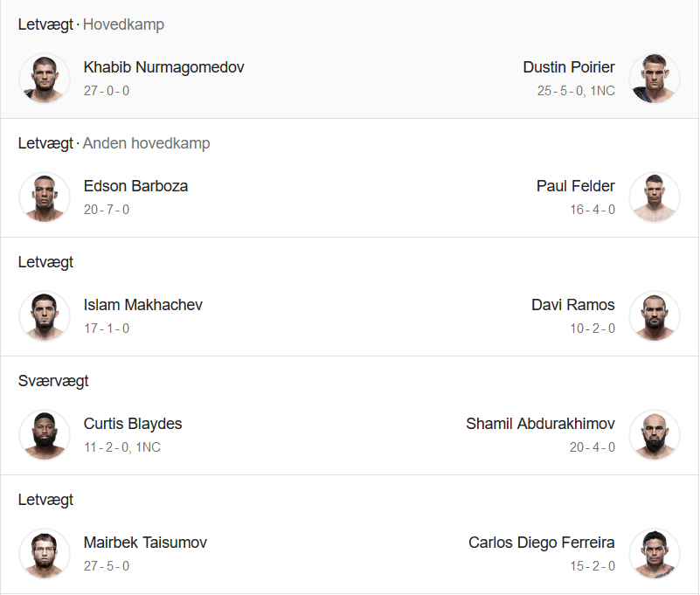700x595 pixels.
Task: Select Carlos Diego Ferreira's avatar image
Action: (655, 553)
